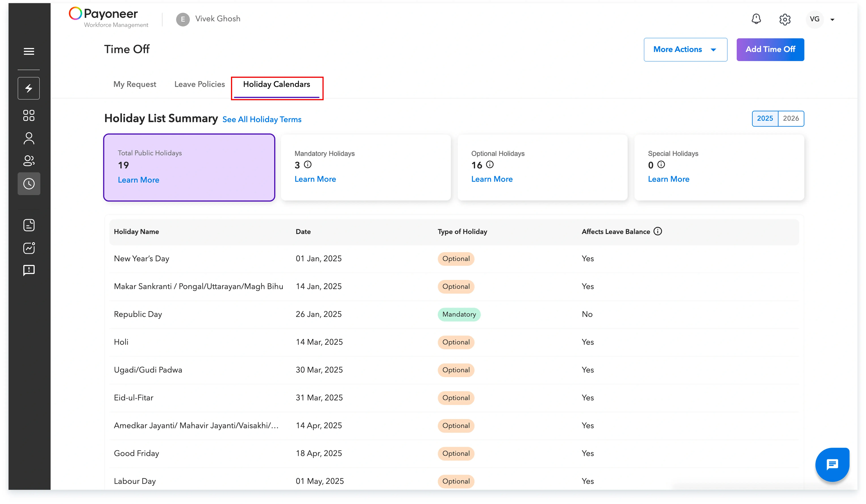Select the Mandatory Holidays summary card
Image resolution: width=866 pixels, height=504 pixels.
(366, 167)
